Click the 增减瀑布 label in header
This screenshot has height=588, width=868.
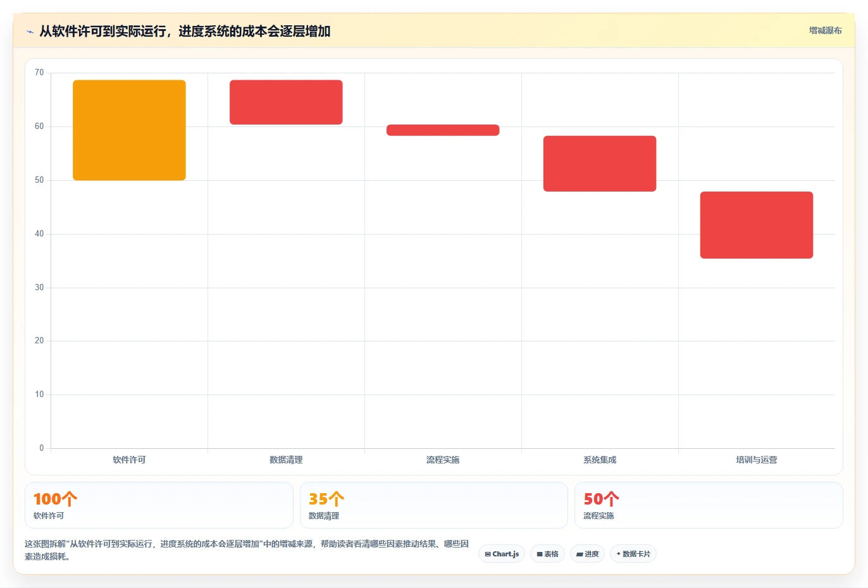826,30
